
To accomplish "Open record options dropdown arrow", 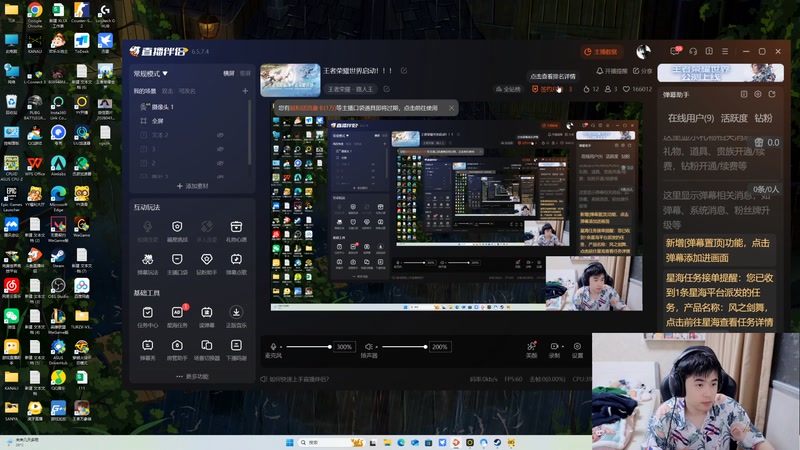I will click(562, 346).
